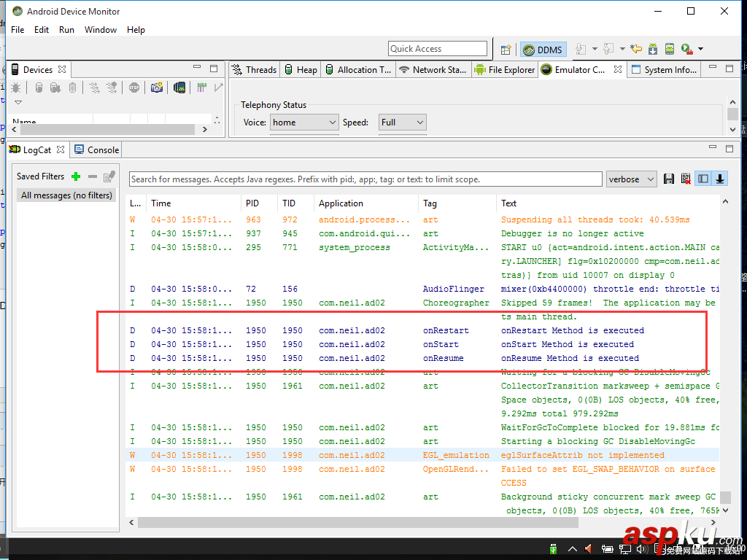Select the DDMS perspective button

[543, 50]
